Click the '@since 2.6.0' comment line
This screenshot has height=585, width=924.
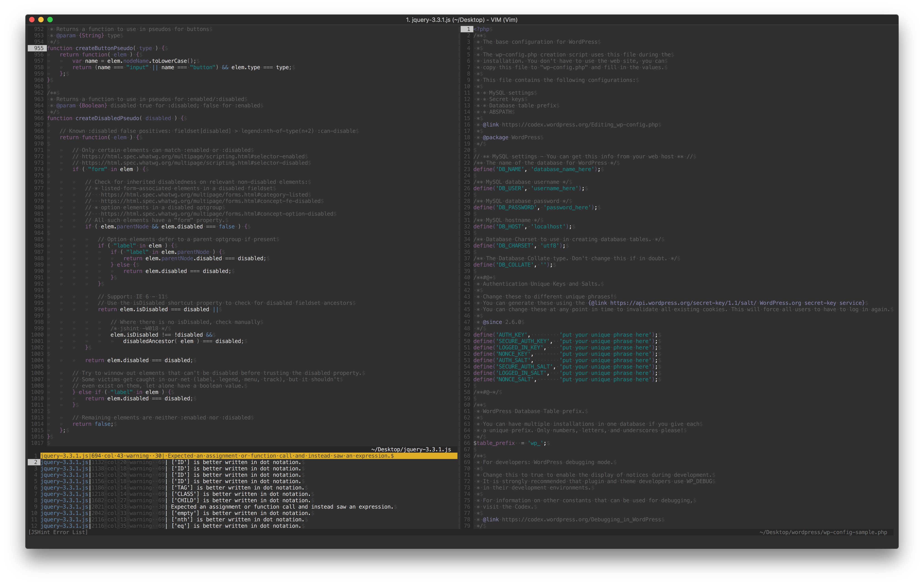[x=502, y=322]
